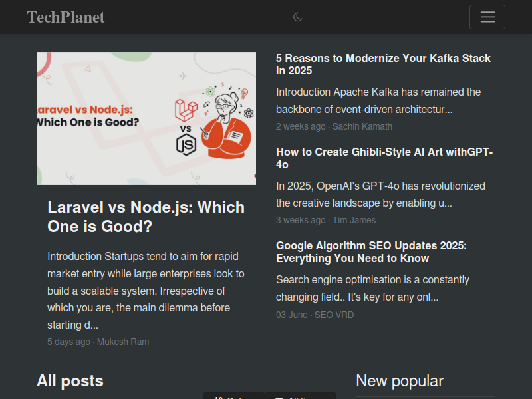
Task: Click the excerpt starting "Search engine optimisation is"
Action: [x=372, y=288]
